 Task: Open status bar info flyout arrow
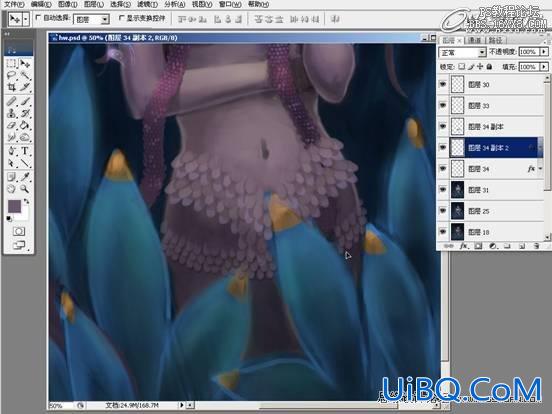pos(182,405)
